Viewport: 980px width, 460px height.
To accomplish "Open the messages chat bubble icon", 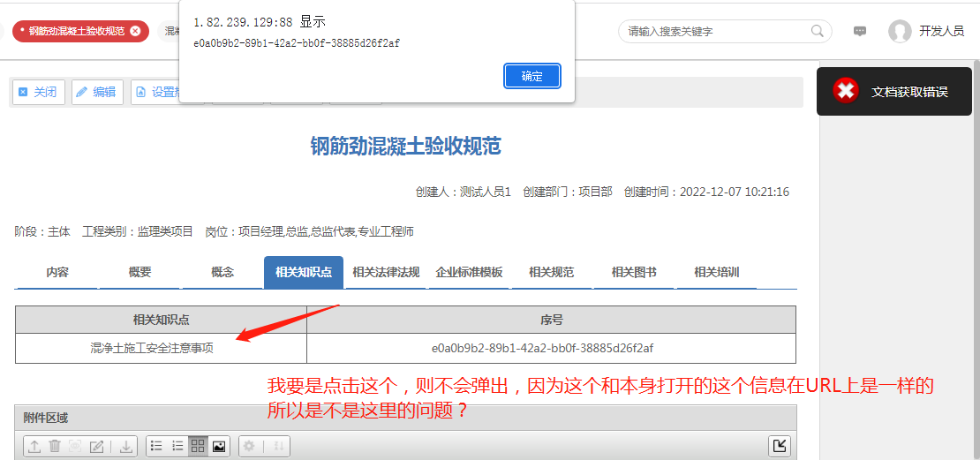I will [x=860, y=31].
